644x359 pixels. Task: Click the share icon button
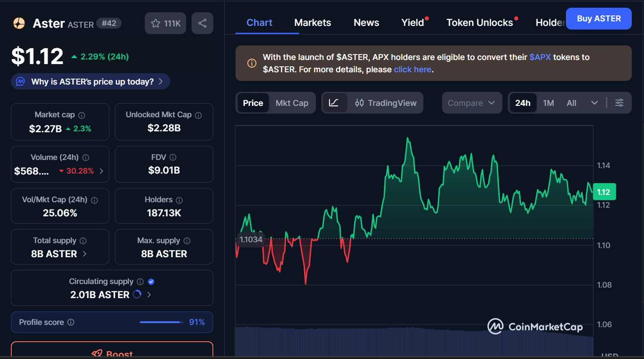[x=202, y=23]
